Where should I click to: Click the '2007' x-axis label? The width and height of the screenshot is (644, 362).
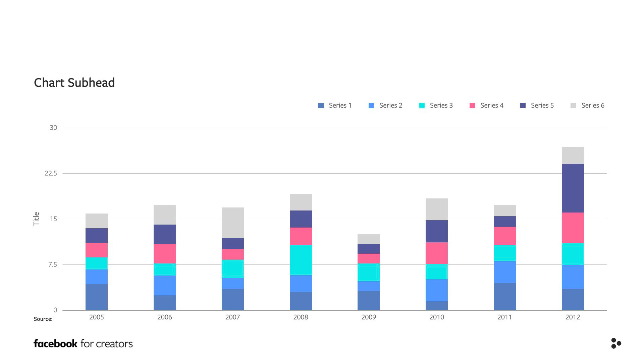click(232, 317)
